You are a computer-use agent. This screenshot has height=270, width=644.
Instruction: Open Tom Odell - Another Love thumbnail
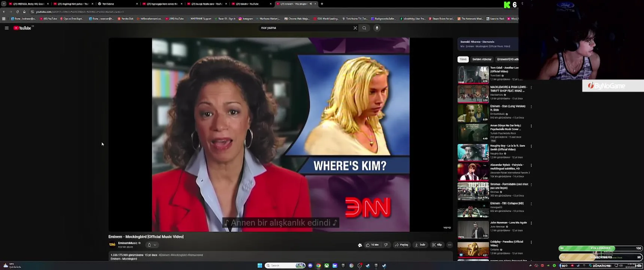473,75
